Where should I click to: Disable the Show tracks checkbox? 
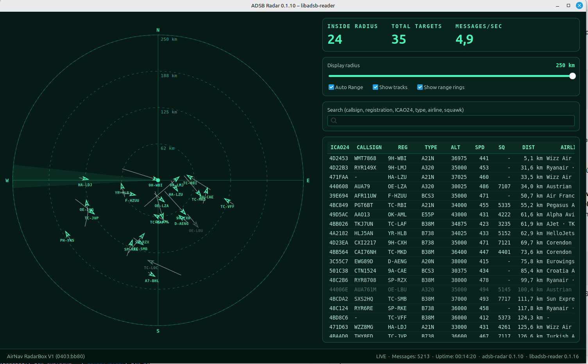pos(375,87)
